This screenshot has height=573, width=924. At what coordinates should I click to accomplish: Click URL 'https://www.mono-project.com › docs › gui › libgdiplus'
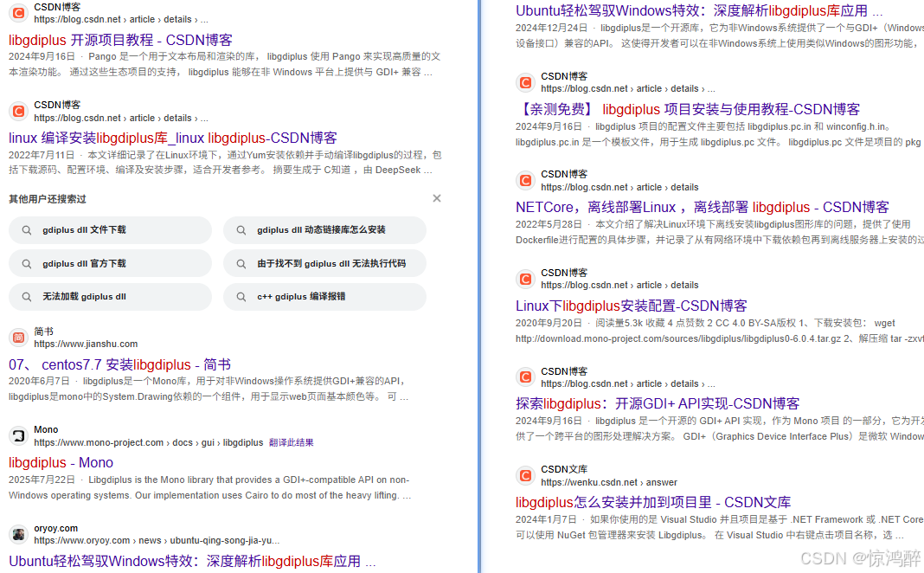point(149,442)
